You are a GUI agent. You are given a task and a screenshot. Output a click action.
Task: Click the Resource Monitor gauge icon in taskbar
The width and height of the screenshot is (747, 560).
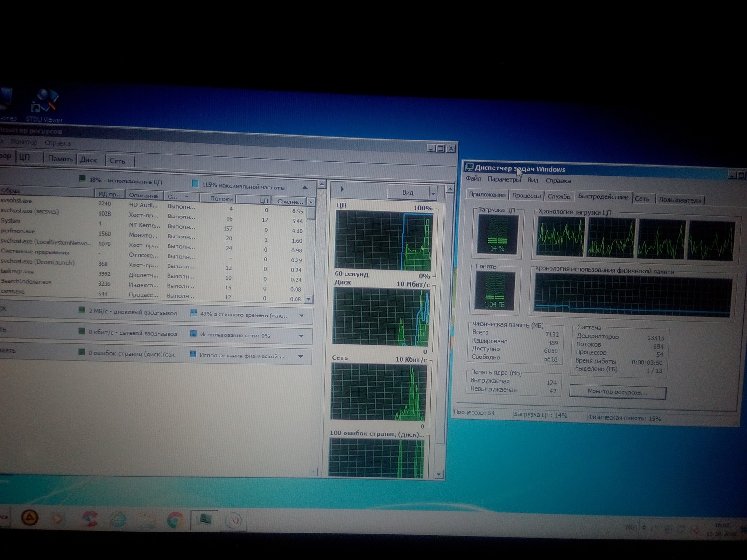[233, 520]
